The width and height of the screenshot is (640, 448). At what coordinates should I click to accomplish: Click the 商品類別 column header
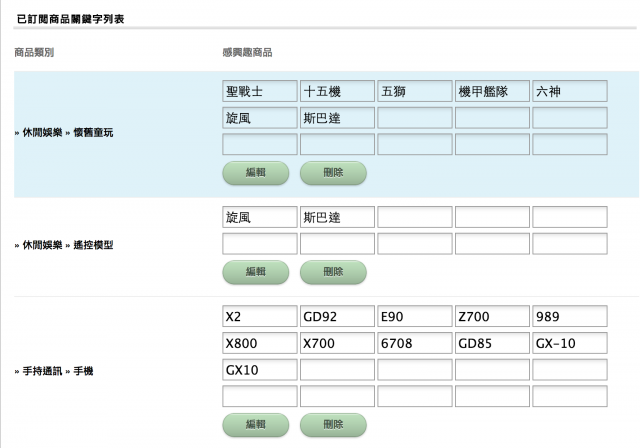[34, 53]
